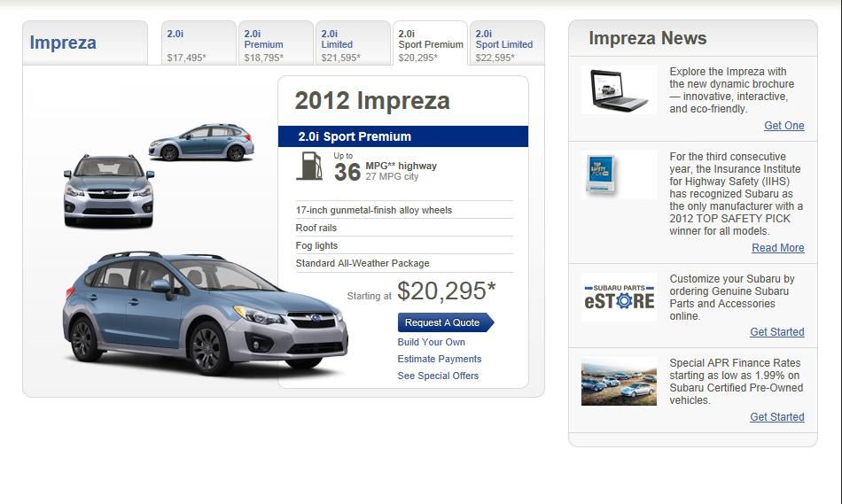
Task: Open the 2.0i Limited tab
Action: [353, 43]
